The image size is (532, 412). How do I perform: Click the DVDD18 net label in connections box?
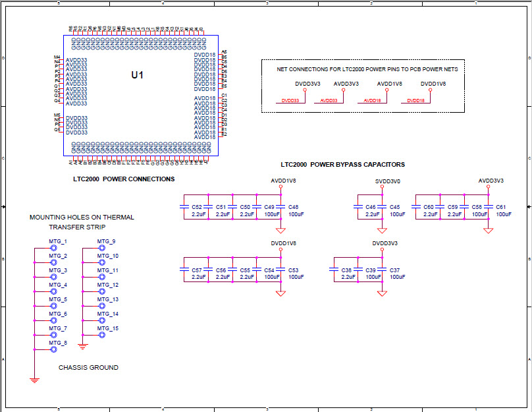[x=415, y=101]
